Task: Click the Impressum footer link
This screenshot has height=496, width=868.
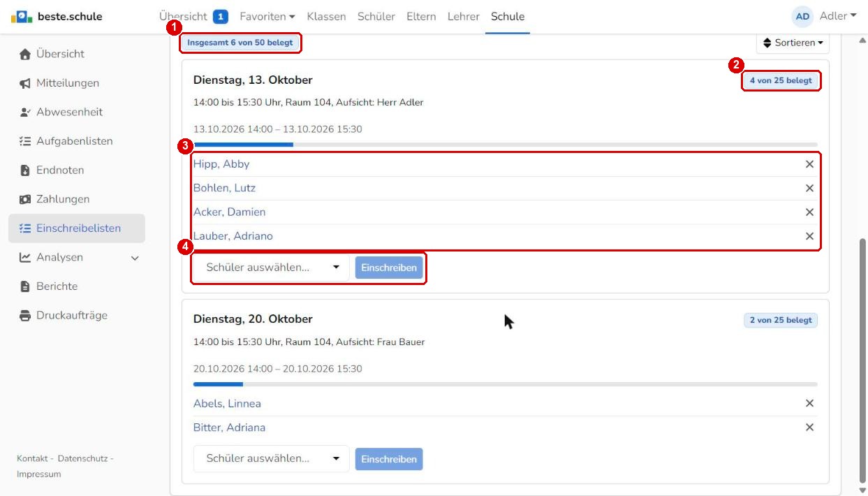Action: (x=39, y=474)
